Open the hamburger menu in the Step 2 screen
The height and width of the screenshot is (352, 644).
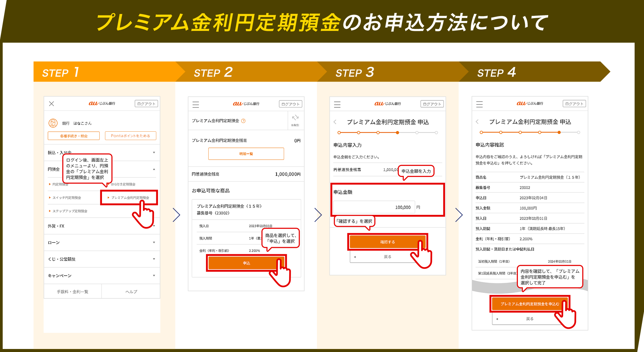pyautogui.click(x=196, y=104)
